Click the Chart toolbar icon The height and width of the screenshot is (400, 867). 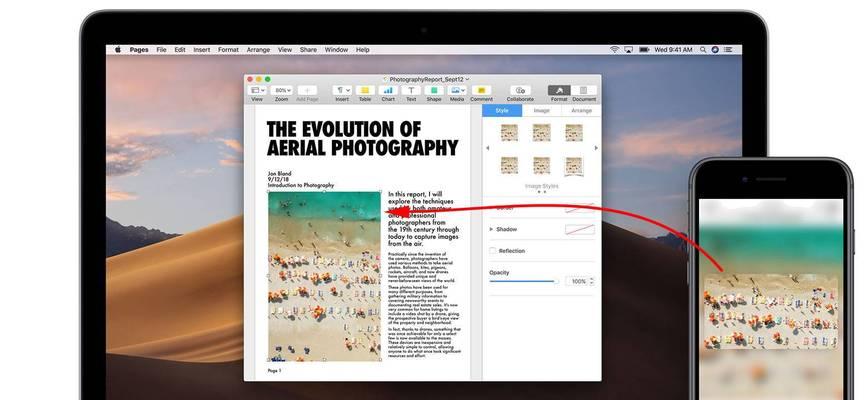(388, 90)
